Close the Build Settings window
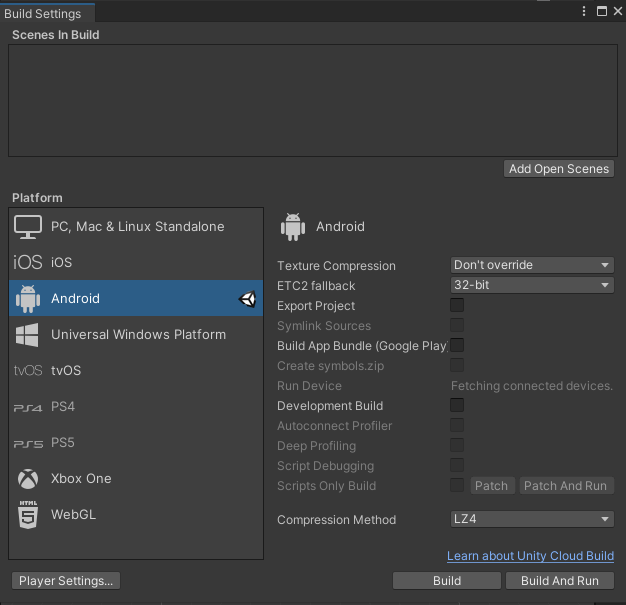This screenshot has height=605, width=626. (618, 11)
